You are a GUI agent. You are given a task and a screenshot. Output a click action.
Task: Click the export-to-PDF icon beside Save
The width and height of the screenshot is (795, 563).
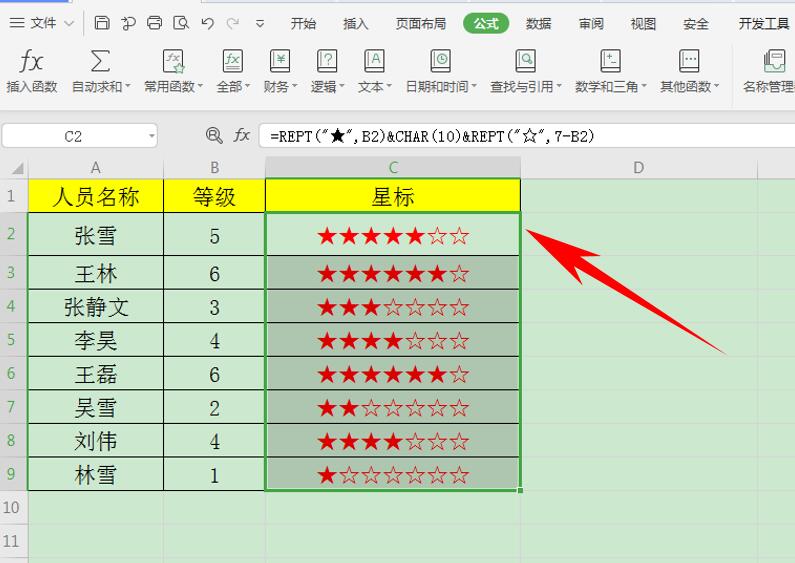click(x=128, y=23)
